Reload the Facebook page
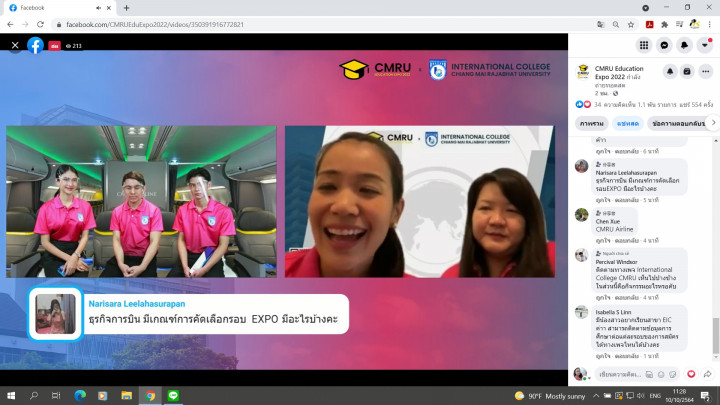The height and width of the screenshot is (405, 720). 40,24
